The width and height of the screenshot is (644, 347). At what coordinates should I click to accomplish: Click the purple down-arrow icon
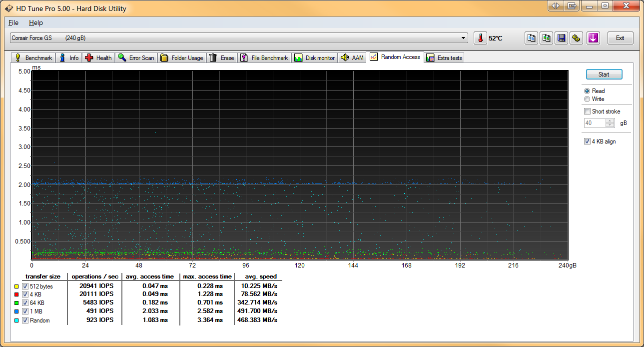pyautogui.click(x=593, y=38)
